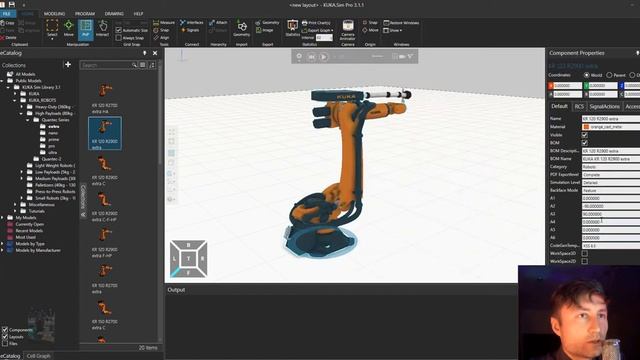Select the KR 120 R2700 extra HA thumbnail
This screenshot has height=360, width=640.
tap(105, 97)
